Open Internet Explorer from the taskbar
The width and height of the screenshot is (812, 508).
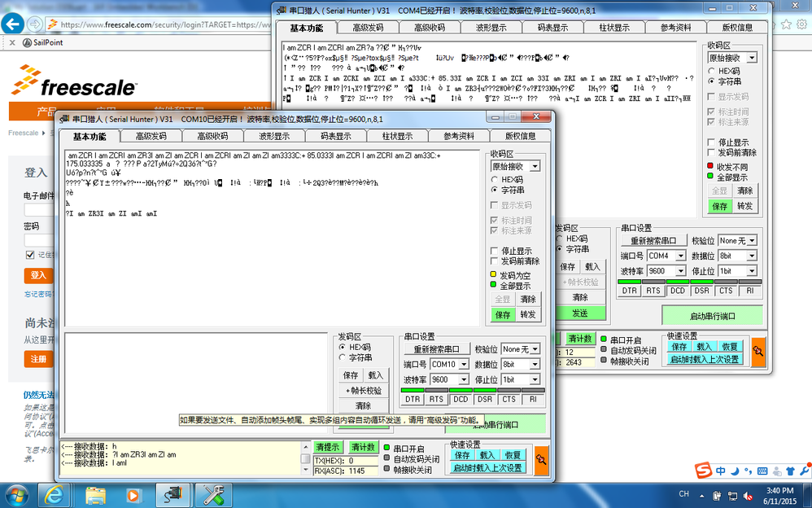(54, 496)
